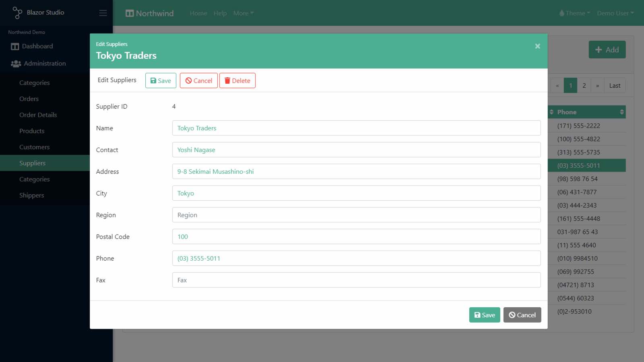Click the top Cancel button with ban icon

(x=199, y=80)
